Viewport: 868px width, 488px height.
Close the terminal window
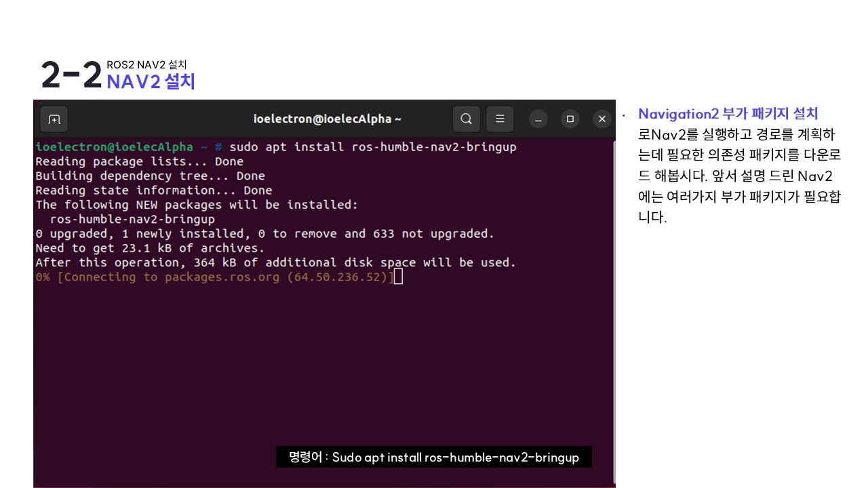601,119
